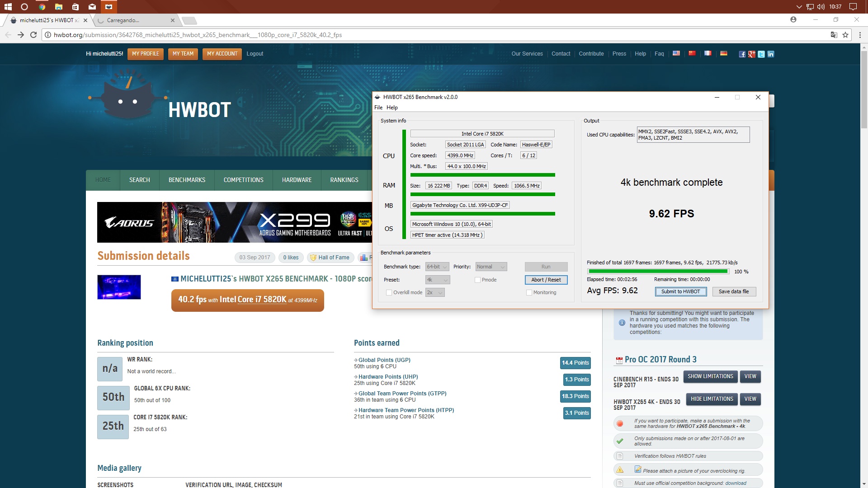Open Cortana search circle icon
This screenshot has height=488, width=868.
coord(24,7)
